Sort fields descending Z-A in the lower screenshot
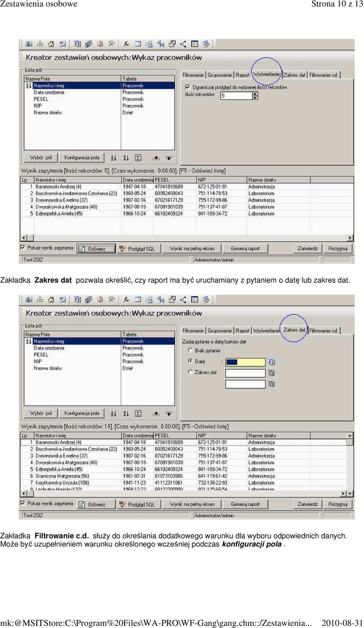Image resolution: width=364 pixels, height=628 pixels. point(126,413)
